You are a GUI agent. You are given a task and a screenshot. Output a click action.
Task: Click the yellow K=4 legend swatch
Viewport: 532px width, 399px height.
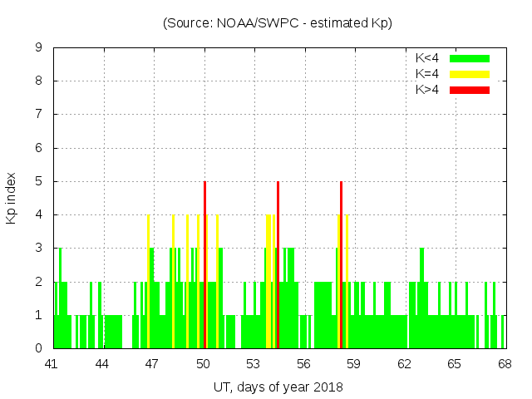coord(470,74)
